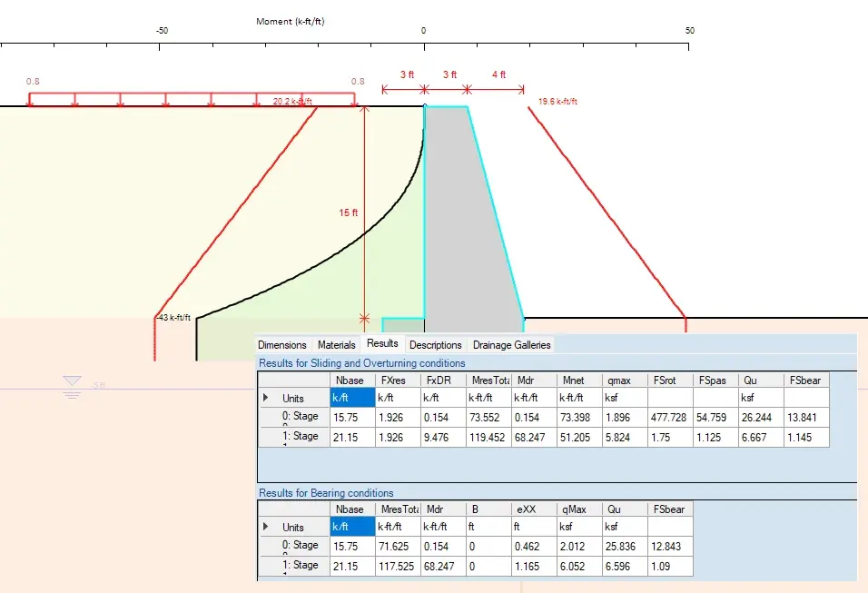Click the MresTot value 71.625 in Bearing table
The width and height of the screenshot is (868, 593).
tap(398, 547)
